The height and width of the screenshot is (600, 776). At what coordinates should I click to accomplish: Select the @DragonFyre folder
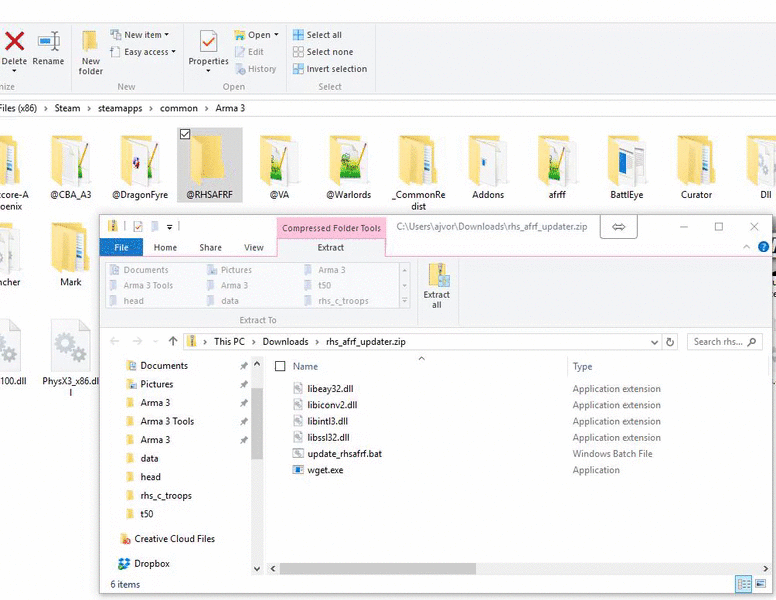(x=140, y=167)
